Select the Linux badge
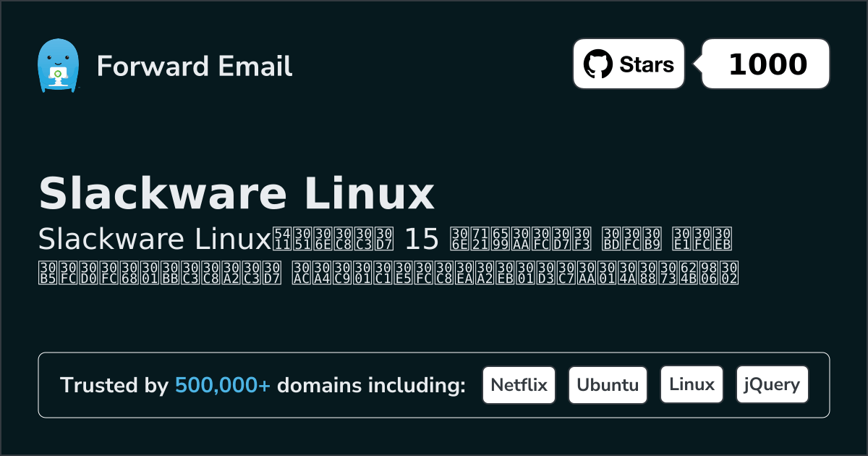 [x=692, y=385]
